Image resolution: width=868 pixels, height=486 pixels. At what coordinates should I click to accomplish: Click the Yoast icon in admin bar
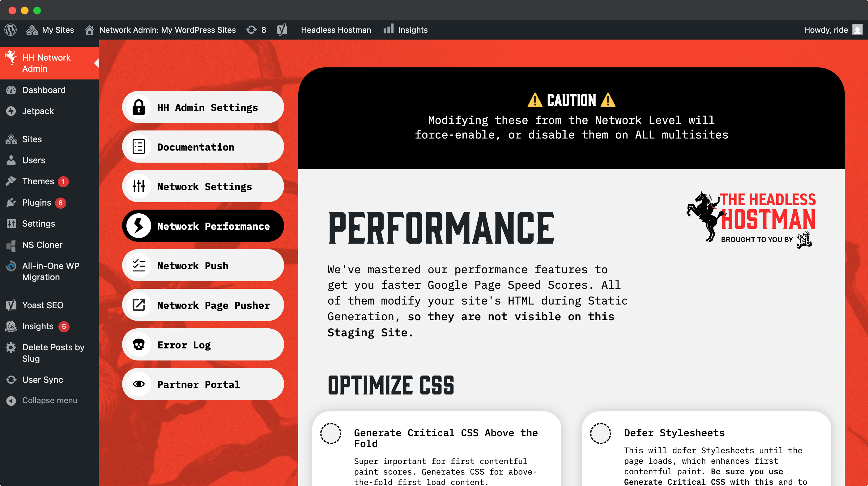point(282,30)
